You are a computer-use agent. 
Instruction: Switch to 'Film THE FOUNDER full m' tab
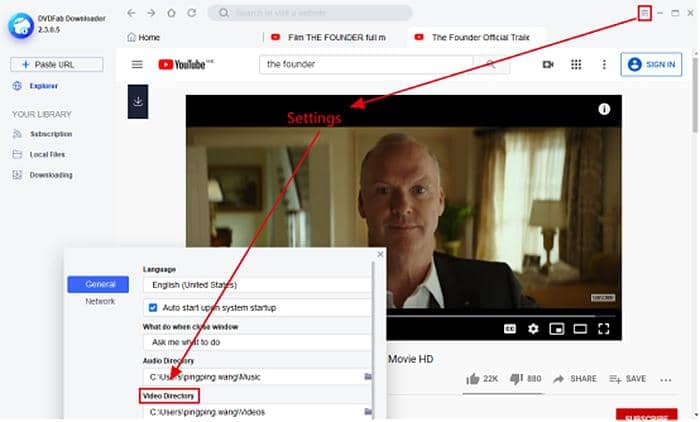[329, 38]
